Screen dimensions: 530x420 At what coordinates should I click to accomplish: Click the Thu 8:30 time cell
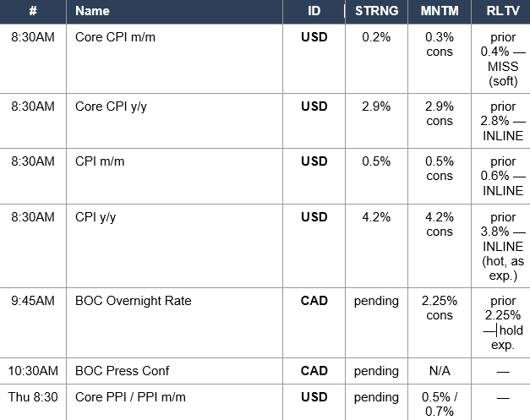[x=33, y=402]
